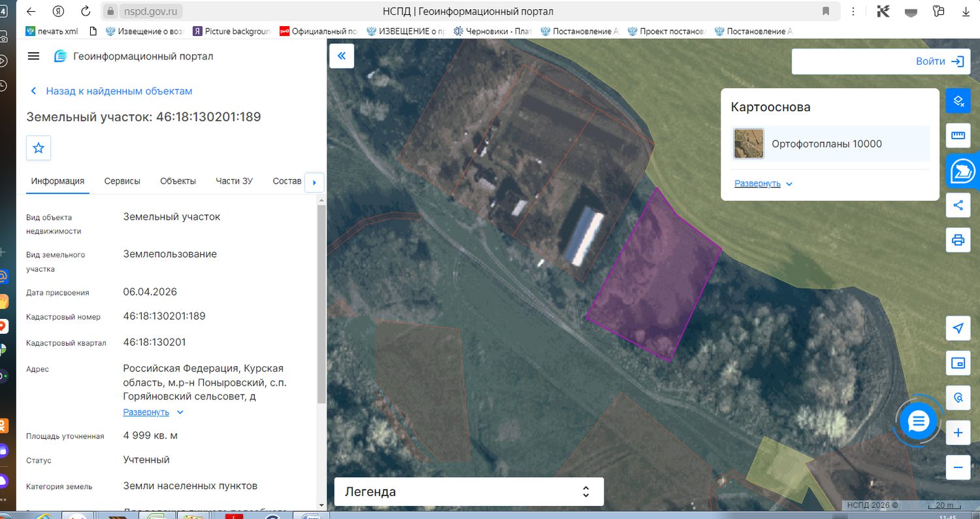This screenshot has width=980, height=519.
Task: Print the map with printer icon
Action: tap(958, 240)
